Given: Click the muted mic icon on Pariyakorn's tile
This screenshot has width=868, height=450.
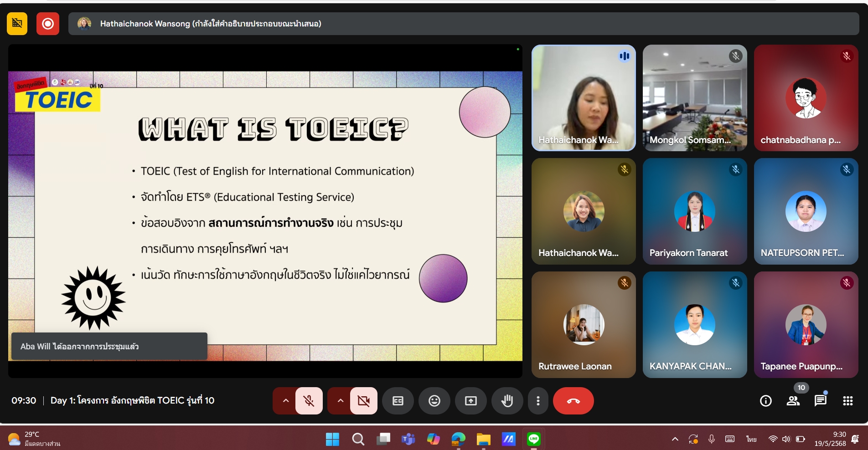Looking at the screenshot, I should click(735, 169).
